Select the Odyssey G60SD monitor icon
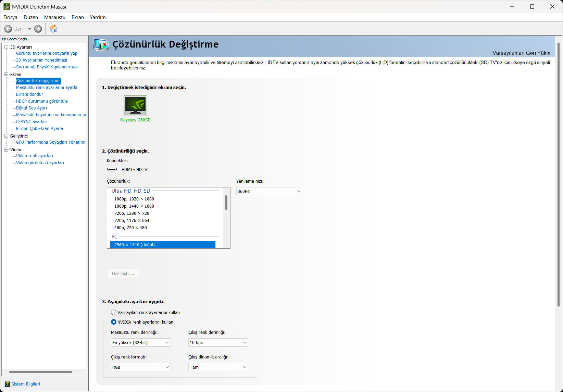Viewport: 563px width, 392px height. click(x=135, y=106)
